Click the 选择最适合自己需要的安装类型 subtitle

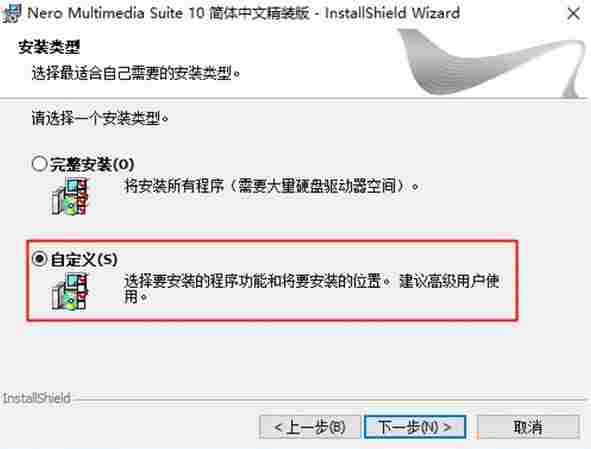point(136,72)
